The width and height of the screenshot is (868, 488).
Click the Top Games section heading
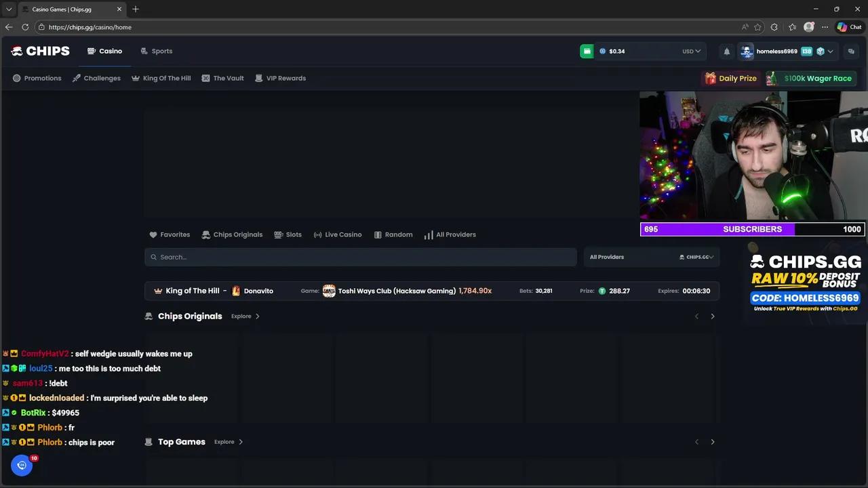tap(182, 442)
